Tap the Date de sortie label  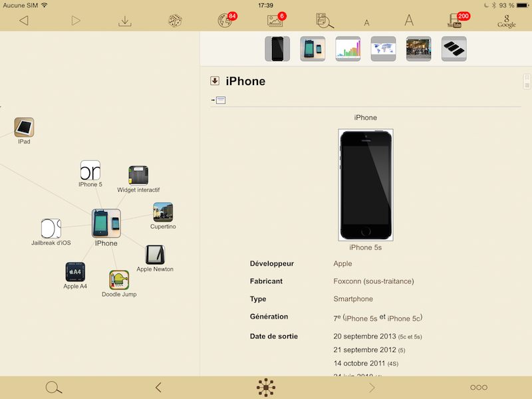[x=273, y=336]
